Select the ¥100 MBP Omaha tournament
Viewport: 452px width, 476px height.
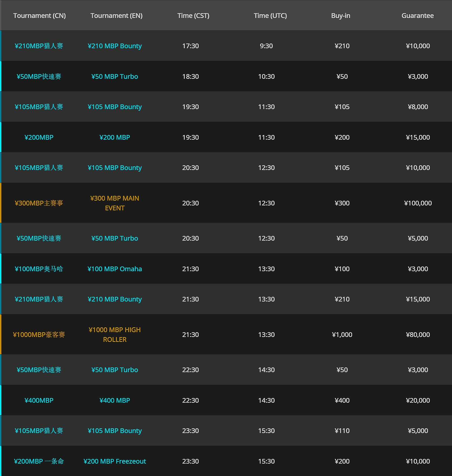pos(115,269)
